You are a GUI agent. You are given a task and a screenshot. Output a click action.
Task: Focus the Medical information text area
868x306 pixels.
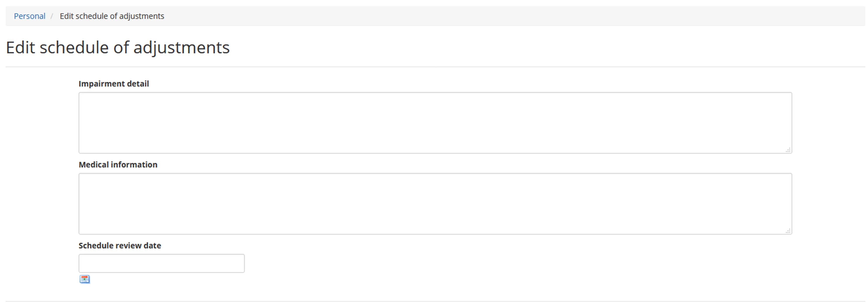coord(435,204)
